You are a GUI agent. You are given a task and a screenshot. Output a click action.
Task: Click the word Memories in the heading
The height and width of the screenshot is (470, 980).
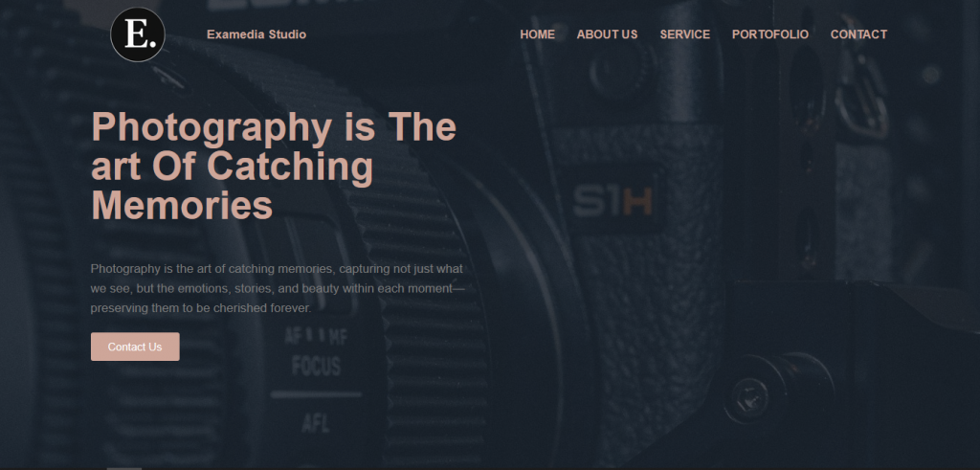click(182, 206)
